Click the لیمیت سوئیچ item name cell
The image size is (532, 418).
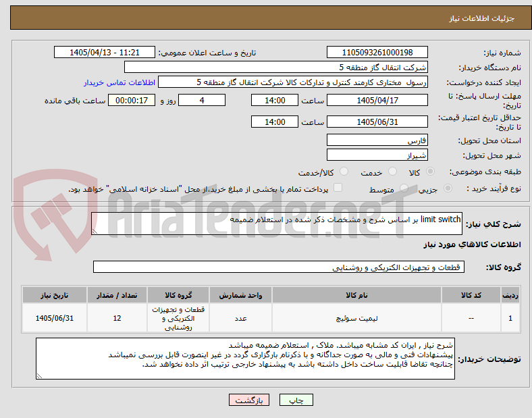356,318
